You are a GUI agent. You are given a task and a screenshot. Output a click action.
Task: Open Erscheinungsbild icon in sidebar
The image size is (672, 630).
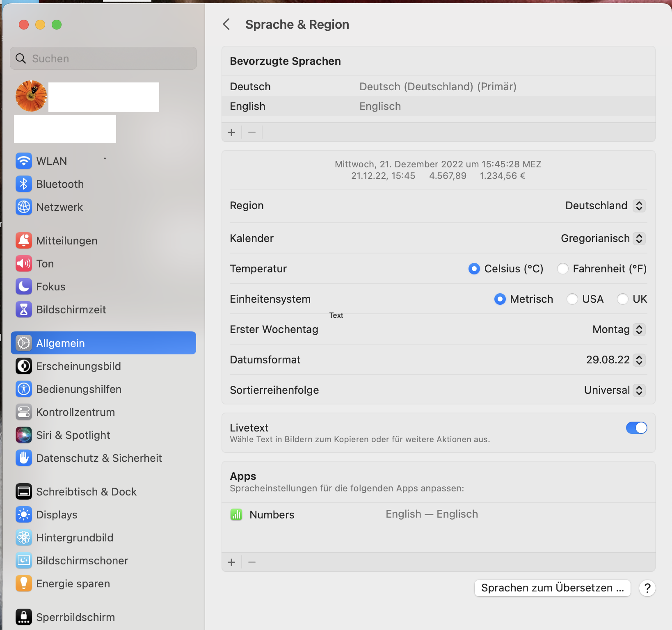coord(24,366)
